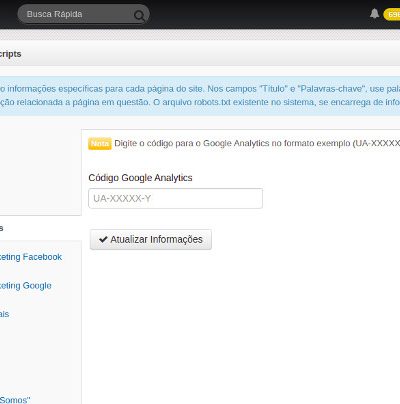This screenshot has height=404, width=400.
Task: Click the Google Analytics format note text
Action: click(x=257, y=143)
